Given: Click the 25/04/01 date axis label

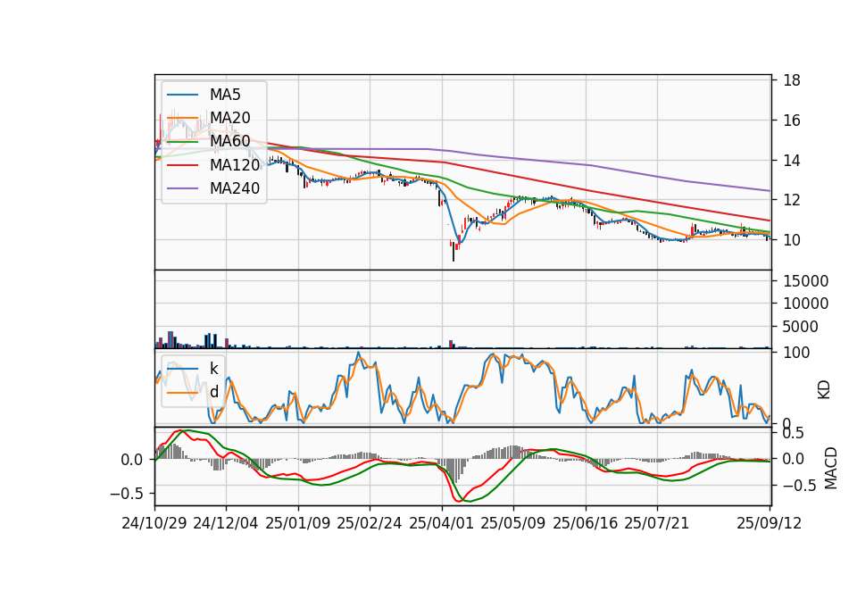Looking at the screenshot, I should pos(442,523).
